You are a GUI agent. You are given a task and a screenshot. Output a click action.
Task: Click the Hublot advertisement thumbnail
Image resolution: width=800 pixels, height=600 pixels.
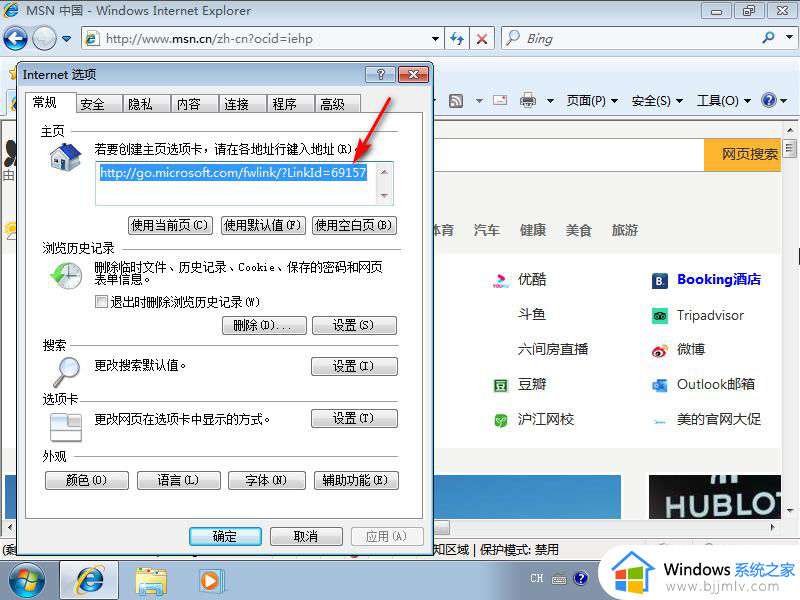[715, 497]
